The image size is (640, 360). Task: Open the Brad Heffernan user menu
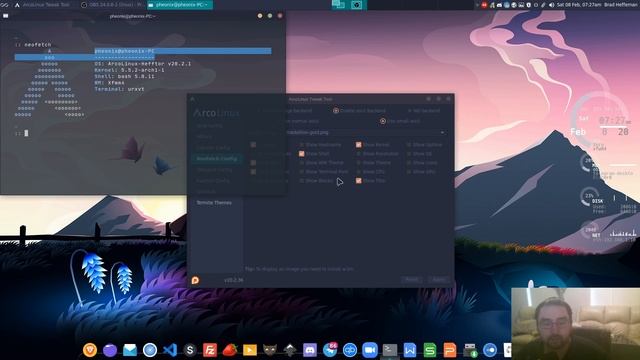[620, 5]
